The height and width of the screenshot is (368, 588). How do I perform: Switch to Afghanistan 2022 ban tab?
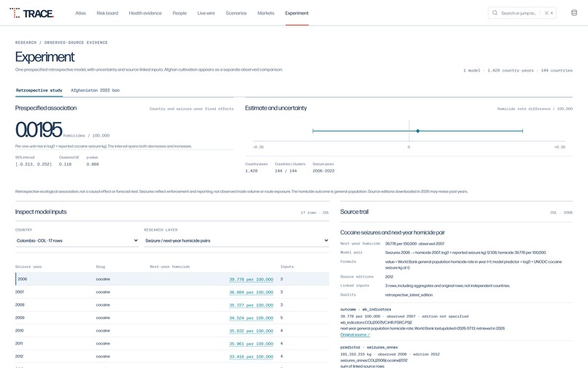pyautogui.click(x=96, y=90)
